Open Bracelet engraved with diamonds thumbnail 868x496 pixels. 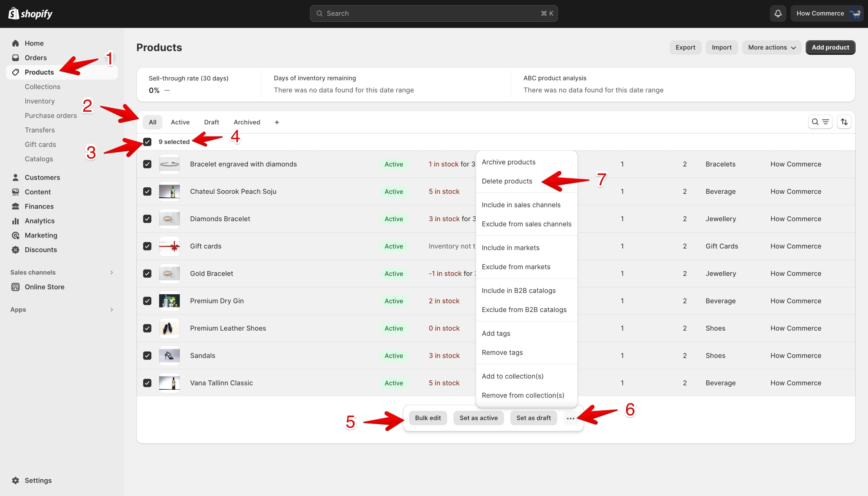(169, 164)
